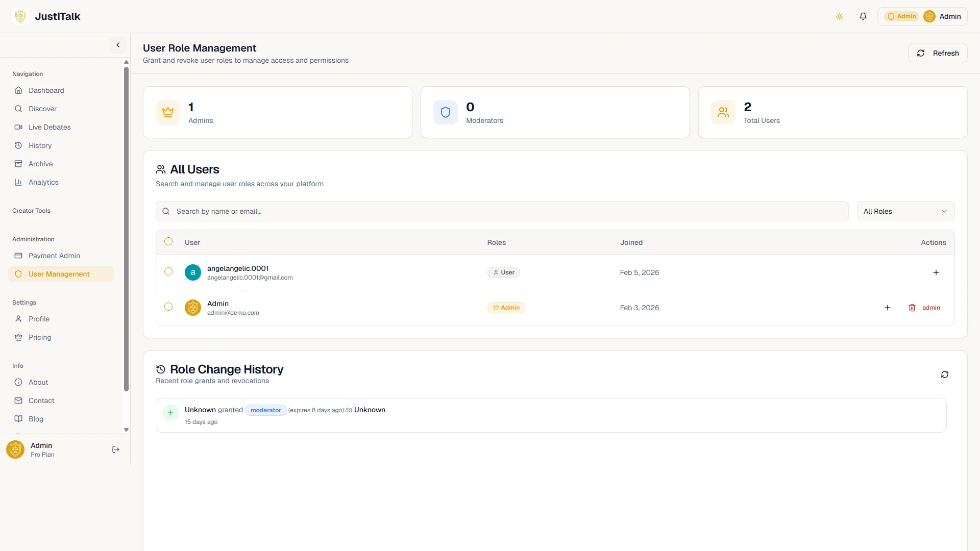Click the Blog book icon
The height and width of the screenshot is (551, 980).
click(18, 419)
